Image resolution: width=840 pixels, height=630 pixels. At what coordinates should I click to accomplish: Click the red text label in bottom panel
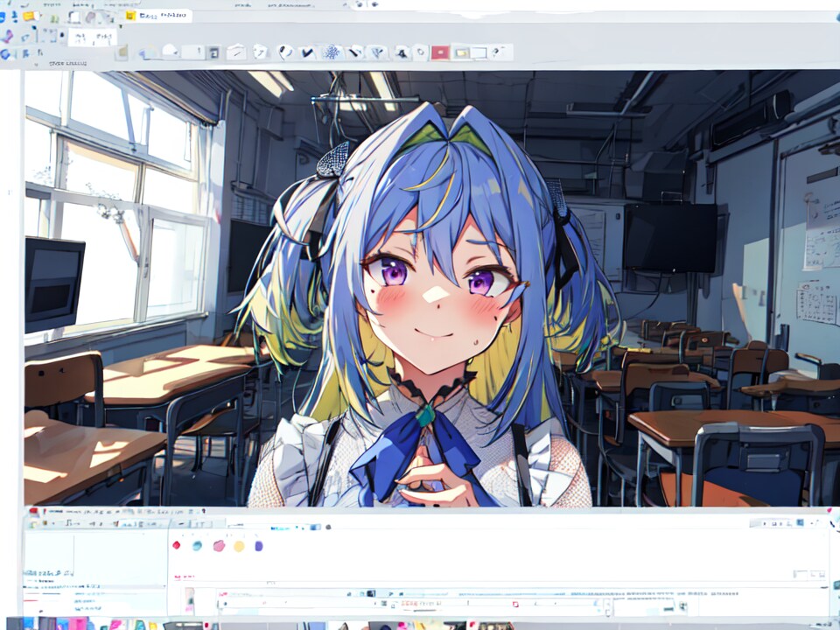pos(184,577)
